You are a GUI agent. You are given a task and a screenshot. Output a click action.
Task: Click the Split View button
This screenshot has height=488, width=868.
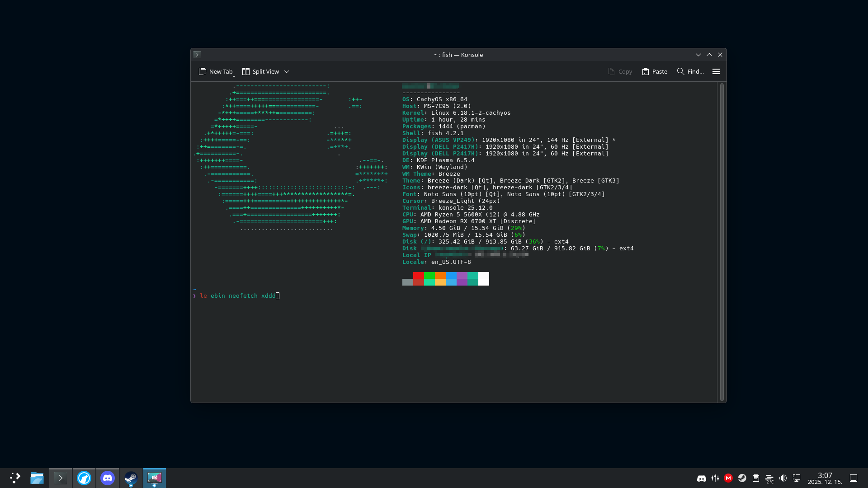pyautogui.click(x=261, y=71)
